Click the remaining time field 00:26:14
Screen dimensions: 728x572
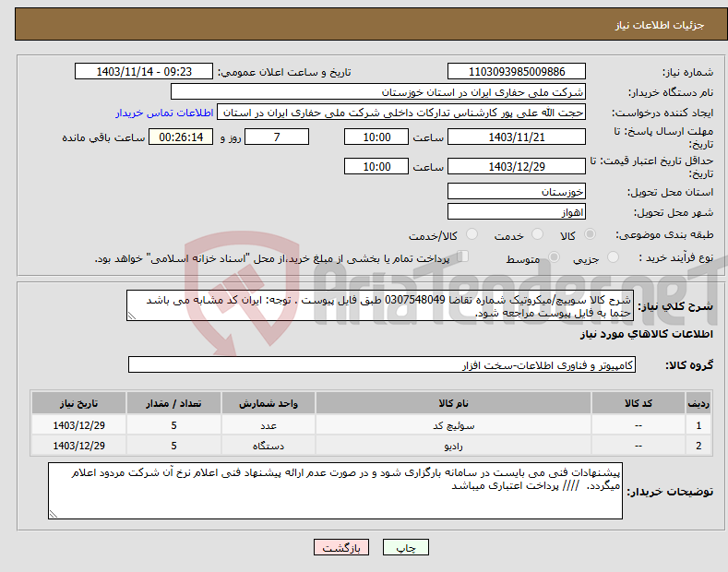(x=181, y=137)
